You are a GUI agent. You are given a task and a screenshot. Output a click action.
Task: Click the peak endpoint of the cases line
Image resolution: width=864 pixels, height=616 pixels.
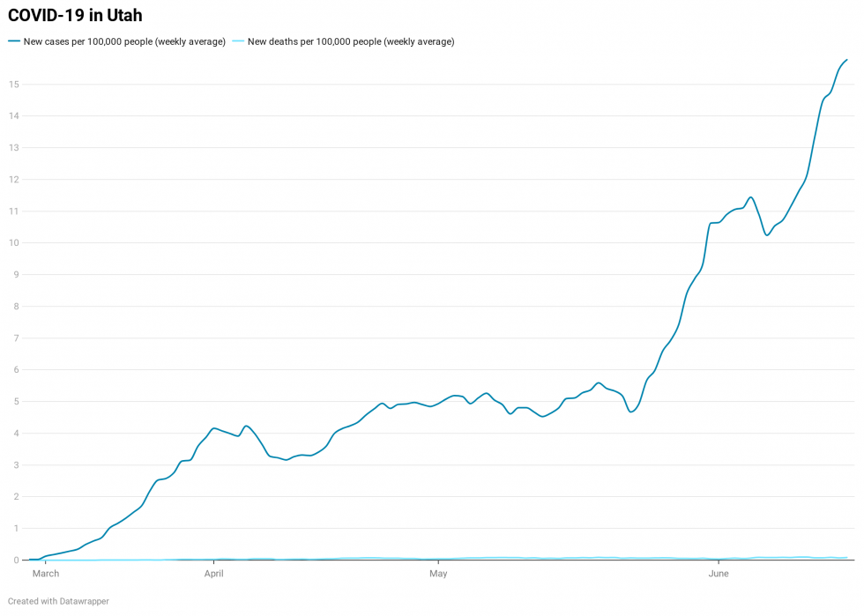pos(846,60)
